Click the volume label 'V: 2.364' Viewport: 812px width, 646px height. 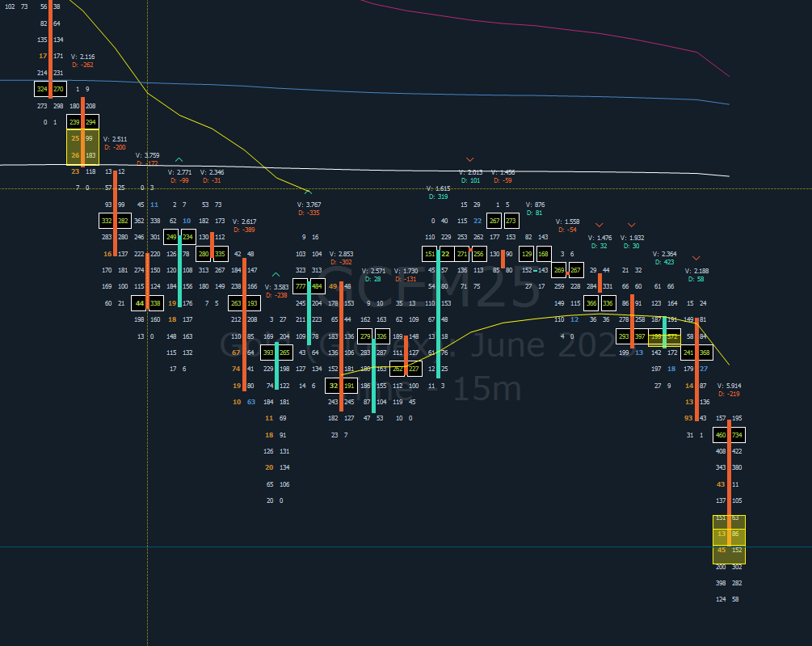pyautogui.click(x=664, y=254)
